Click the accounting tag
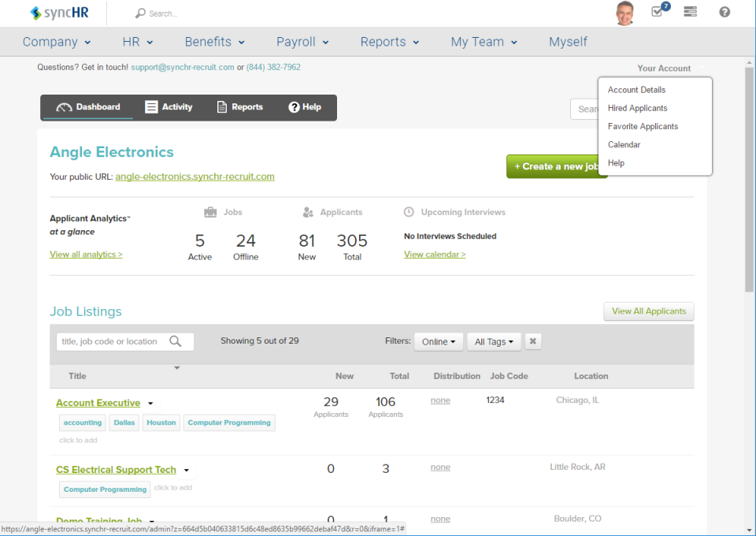756x536 pixels. point(83,422)
